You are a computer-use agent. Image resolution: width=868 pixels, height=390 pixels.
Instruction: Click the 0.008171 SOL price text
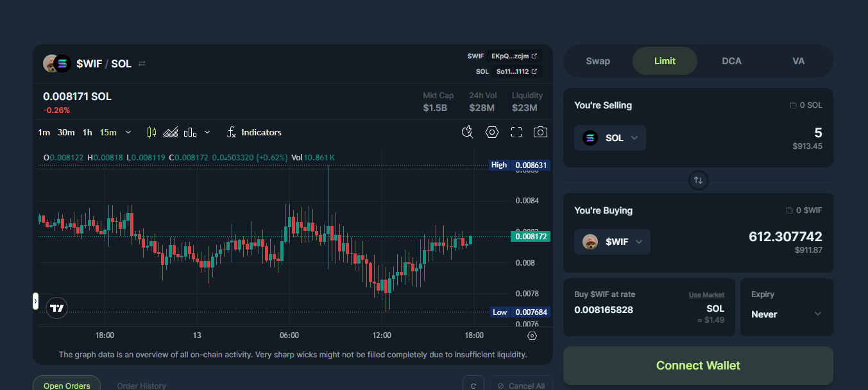click(x=77, y=96)
